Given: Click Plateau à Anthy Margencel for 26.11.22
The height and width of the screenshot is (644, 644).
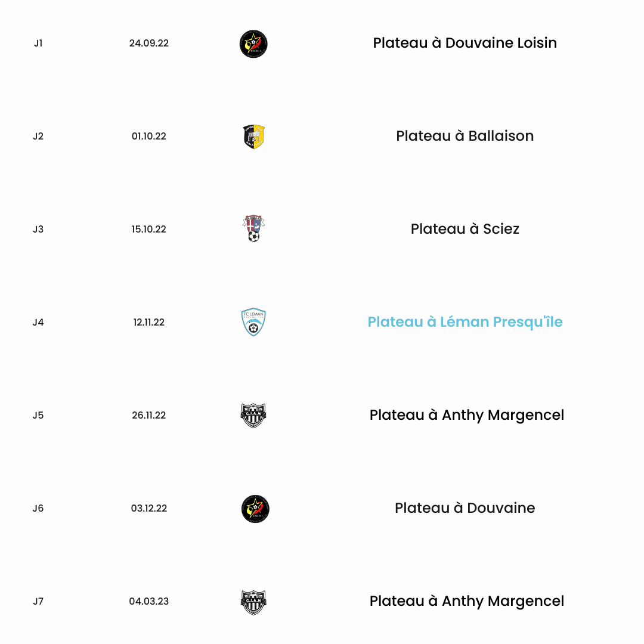Looking at the screenshot, I should point(466,415).
